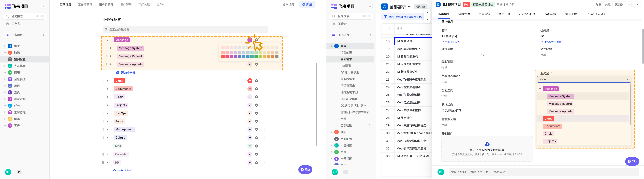The image size is (644, 179).
Task: Click the comment input box at the bottom
Action: (544, 172)
